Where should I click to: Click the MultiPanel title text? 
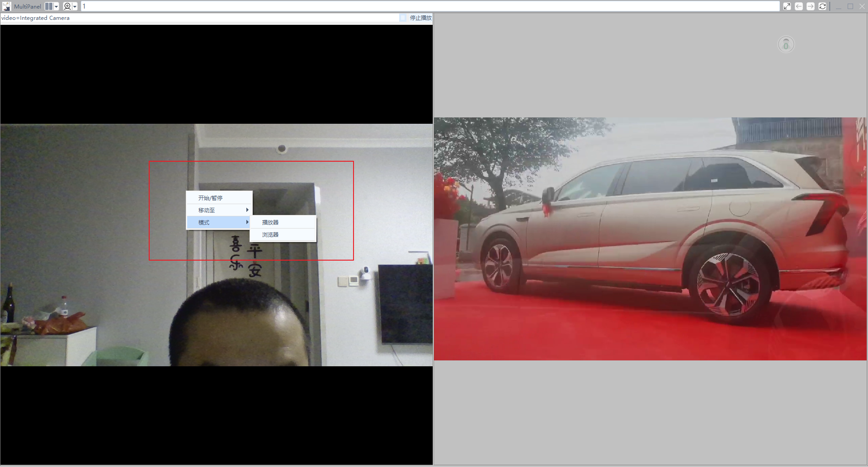[x=28, y=6]
